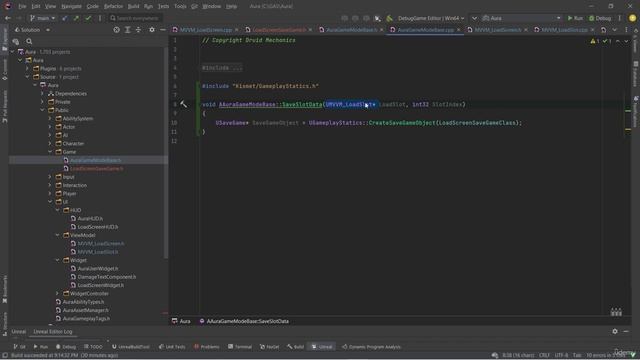Select DamageTextComponent.h in the tree
The image size is (640, 360).
tap(107, 277)
